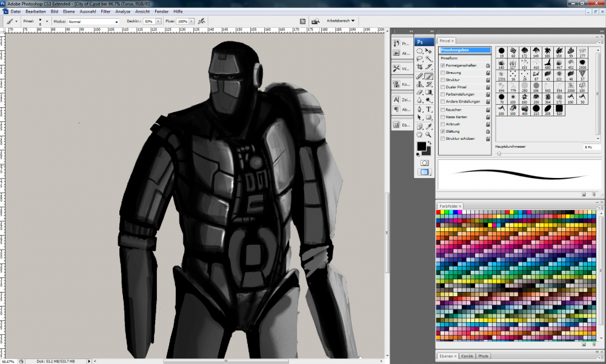Open the Filter menu
The width and height of the screenshot is (606, 364).
(x=106, y=11)
